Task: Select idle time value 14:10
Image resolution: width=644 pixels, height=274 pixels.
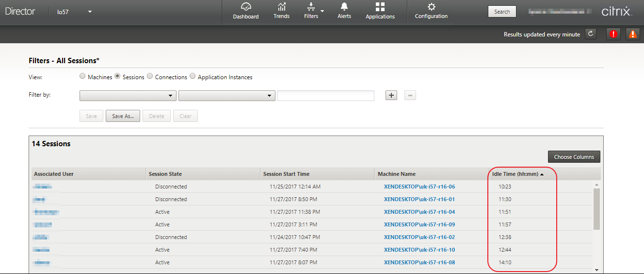Action: [505, 262]
